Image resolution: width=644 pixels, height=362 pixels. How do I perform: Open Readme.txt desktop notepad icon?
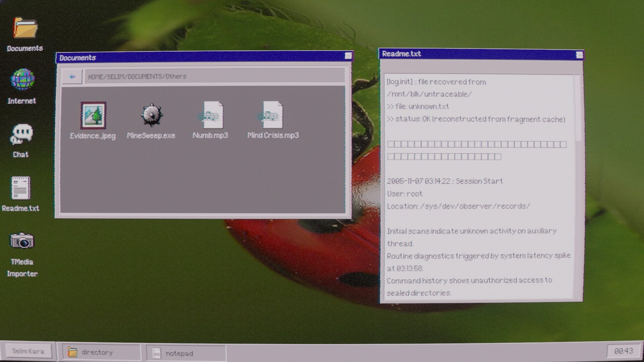21,188
